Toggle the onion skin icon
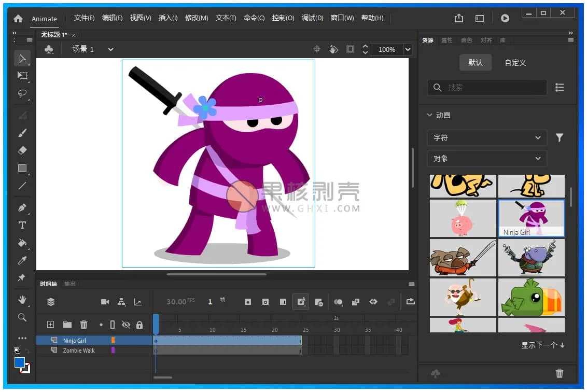 click(x=338, y=302)
